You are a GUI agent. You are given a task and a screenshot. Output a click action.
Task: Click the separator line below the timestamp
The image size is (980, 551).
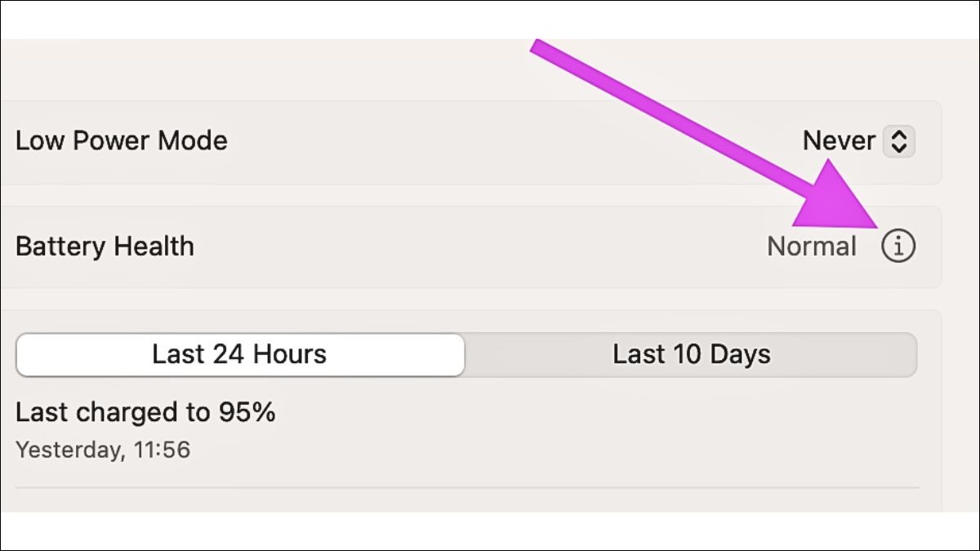pos(467,488)
